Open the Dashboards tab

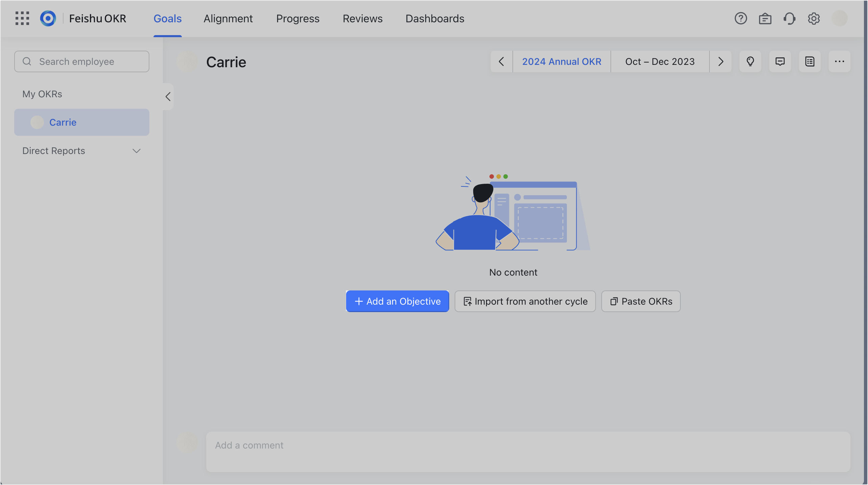point(435,19)
